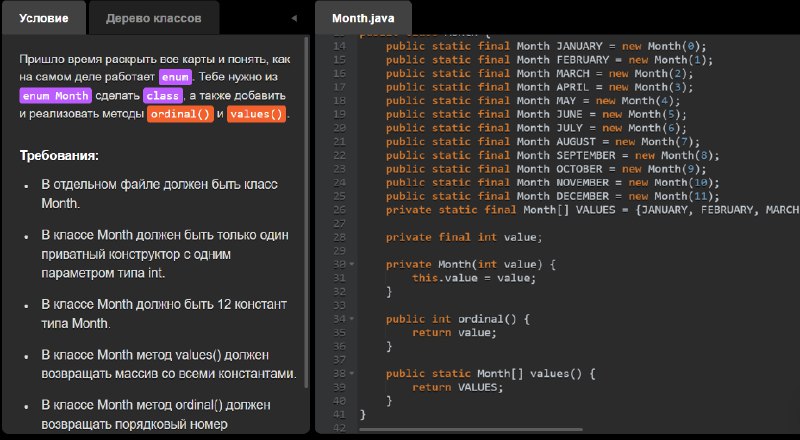Viewport: 800px width, 440px height.
Task: Click requirement about ordinal() порядковый номер
Action: [156, 414]
